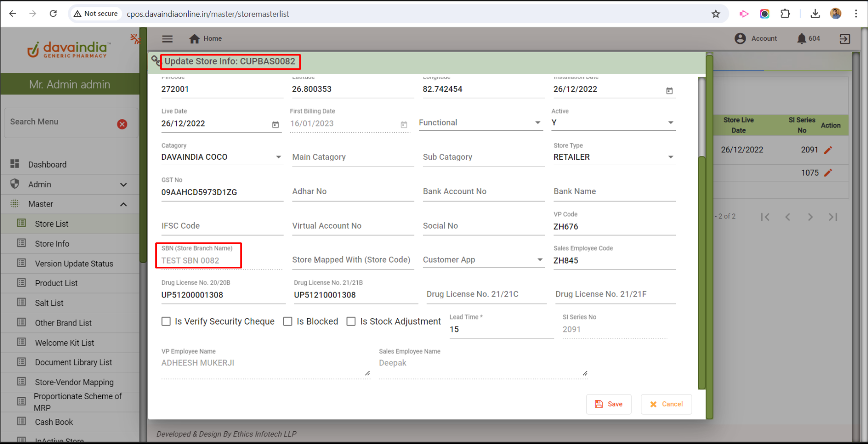Click the hamburger menu icon
The image size is (868, 444).
pos(168,39)
